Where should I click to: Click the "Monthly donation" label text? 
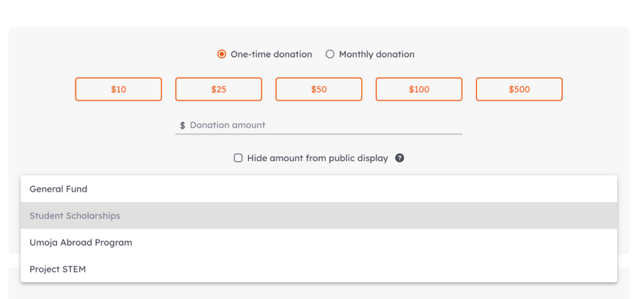pos(377,54)
